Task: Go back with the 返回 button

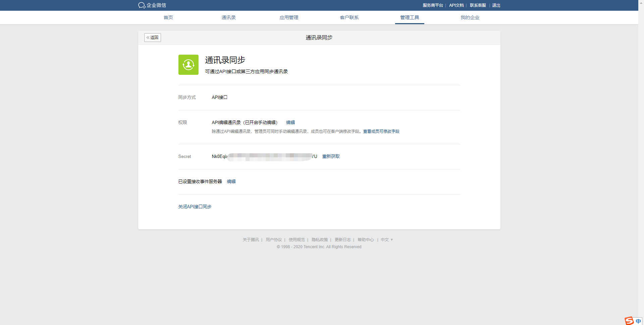Action: coord(153,38)
